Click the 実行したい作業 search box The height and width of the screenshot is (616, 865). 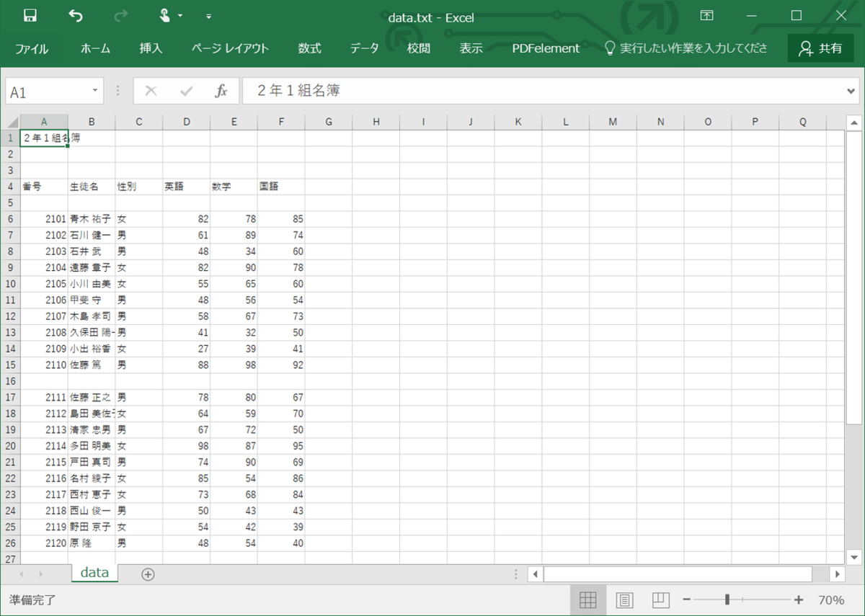pyautogui.click(x=686, y=48)
